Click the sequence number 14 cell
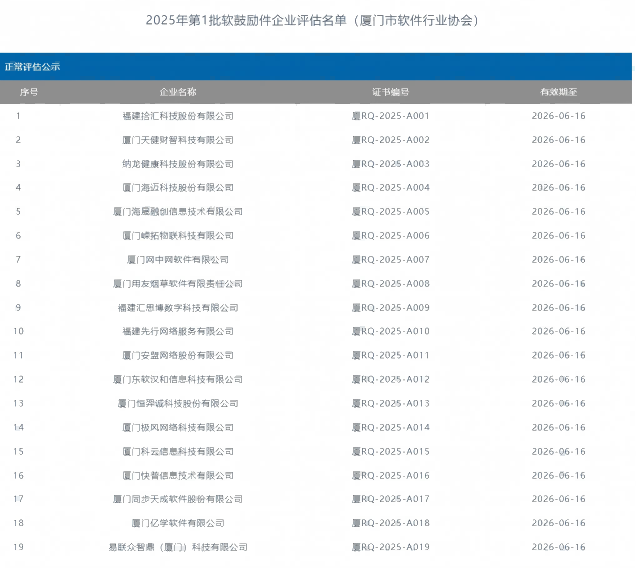 point(18,428)
